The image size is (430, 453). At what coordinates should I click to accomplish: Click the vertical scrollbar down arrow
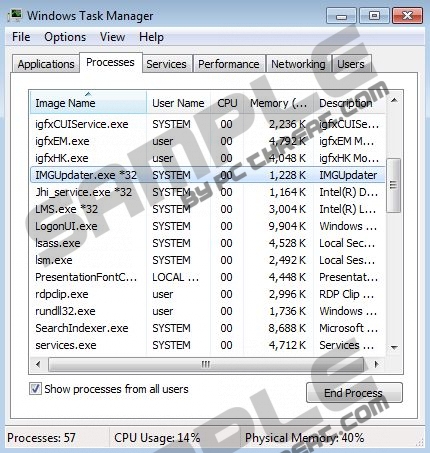pyautogui.click(x=394, y=347)
